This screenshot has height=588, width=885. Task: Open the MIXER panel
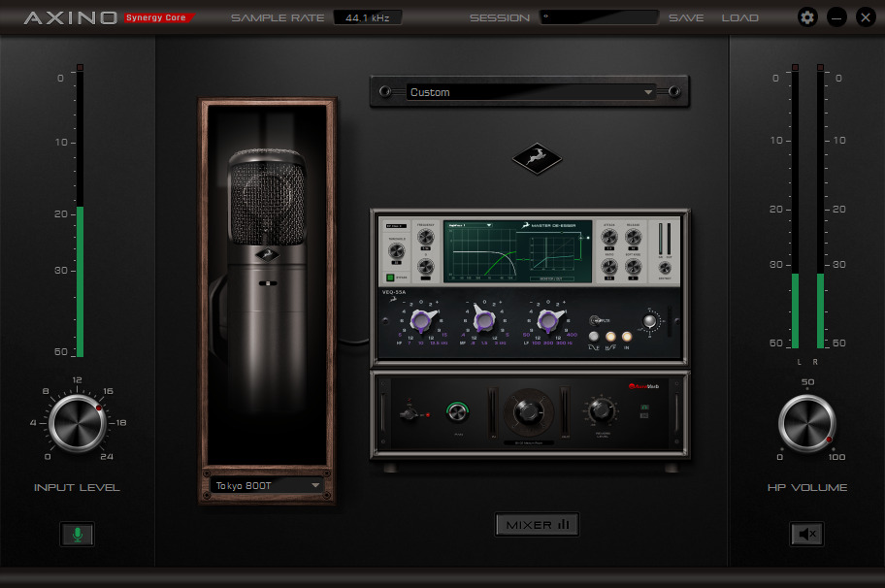click(x=537, y=525)
